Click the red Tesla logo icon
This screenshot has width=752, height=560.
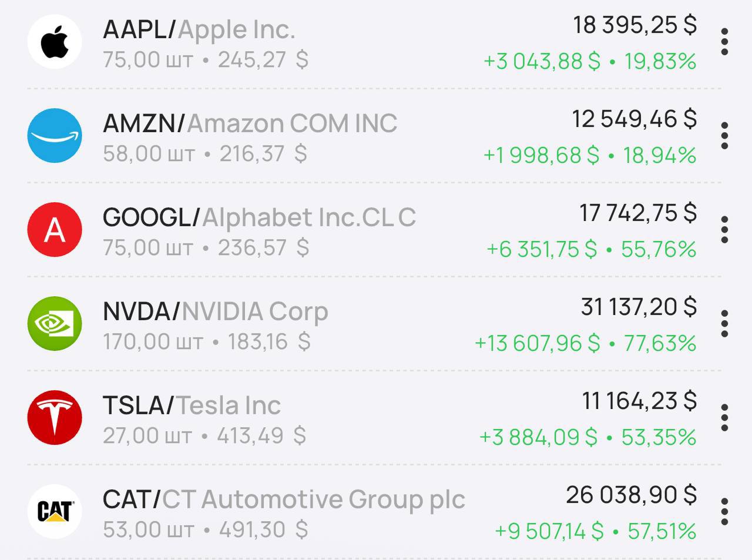point(55,418)
